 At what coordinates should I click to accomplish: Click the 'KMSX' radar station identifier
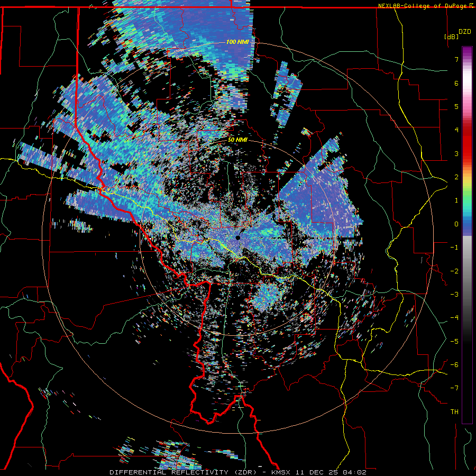point(281,472)
